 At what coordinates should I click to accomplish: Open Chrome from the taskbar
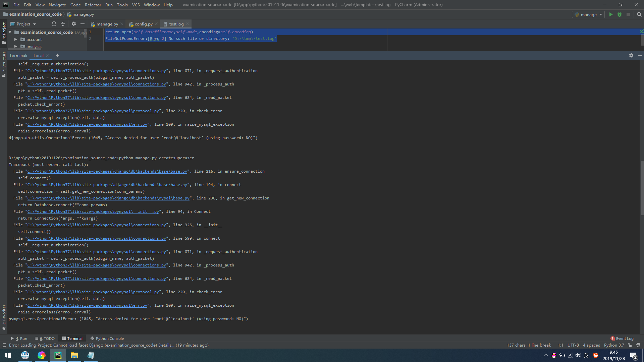click(x=42, y=355)
